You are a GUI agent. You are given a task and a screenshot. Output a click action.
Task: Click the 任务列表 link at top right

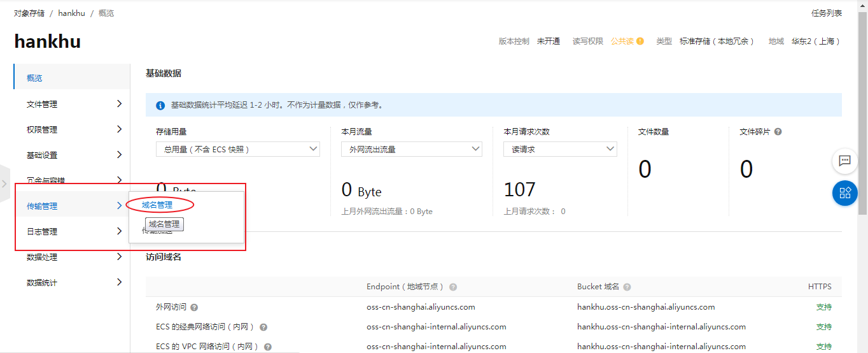(x=826, y=13)
